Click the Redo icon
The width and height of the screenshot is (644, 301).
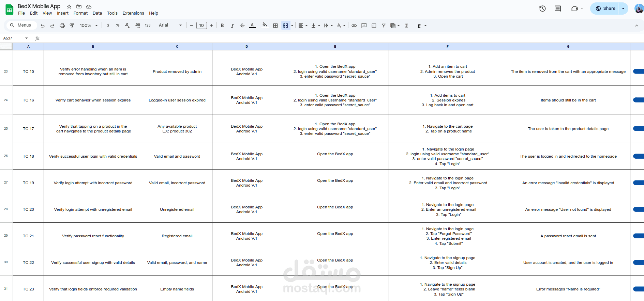coord(52,26)
